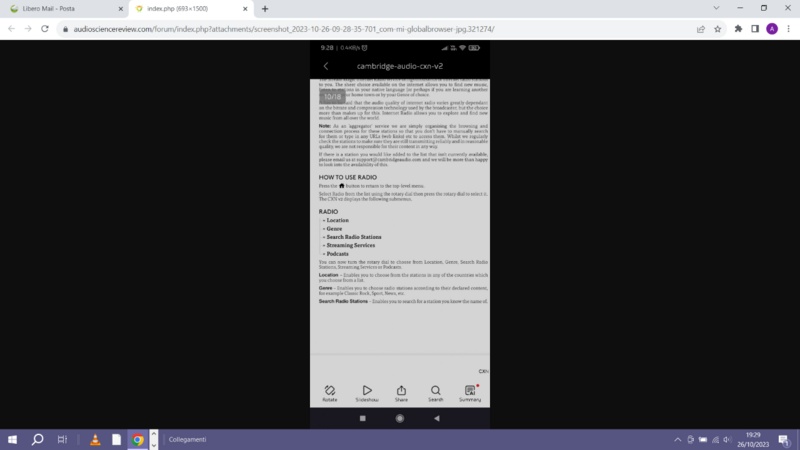Click the Location bullet item
800x450 pixels.
(x=337, y=220)
